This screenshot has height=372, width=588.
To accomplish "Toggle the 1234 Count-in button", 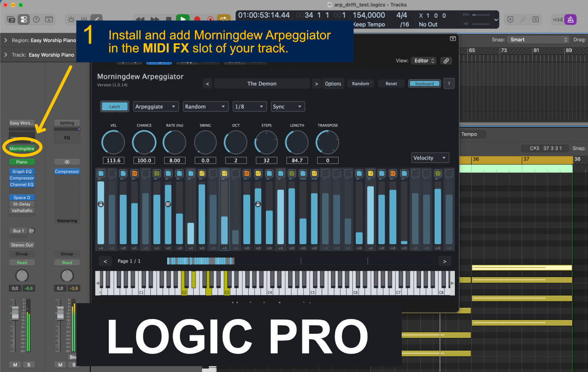I will 557,19.
